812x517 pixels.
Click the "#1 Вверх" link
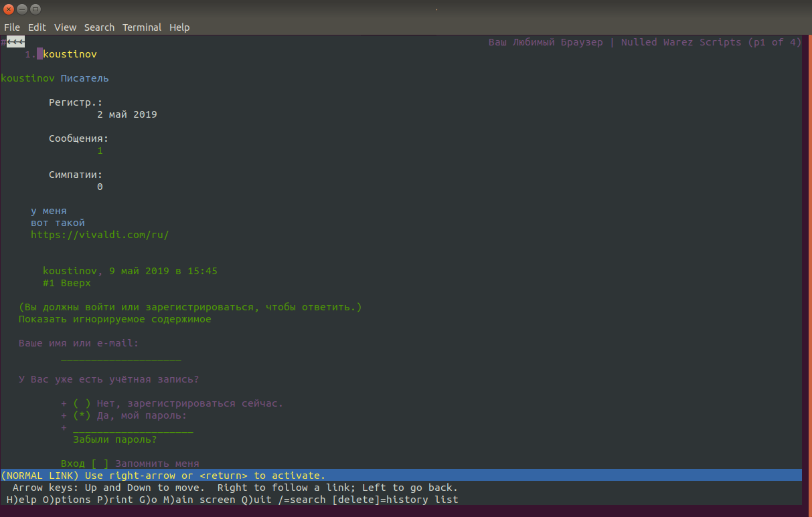[x=67, y=283]
